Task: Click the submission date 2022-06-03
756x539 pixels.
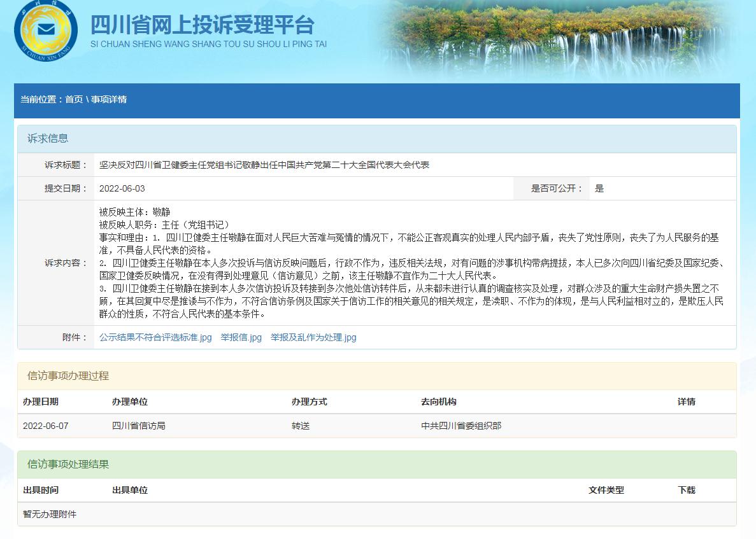Action: [122, 188]
